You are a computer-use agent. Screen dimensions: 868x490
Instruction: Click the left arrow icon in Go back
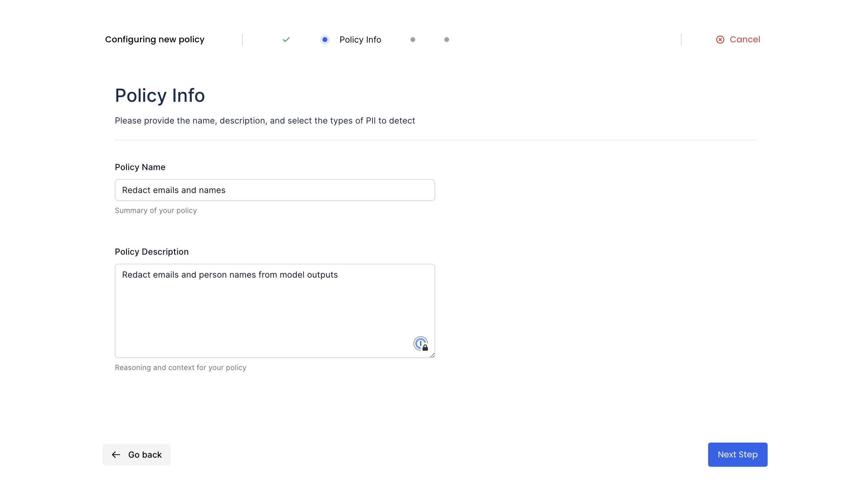(x=116, y=455)
